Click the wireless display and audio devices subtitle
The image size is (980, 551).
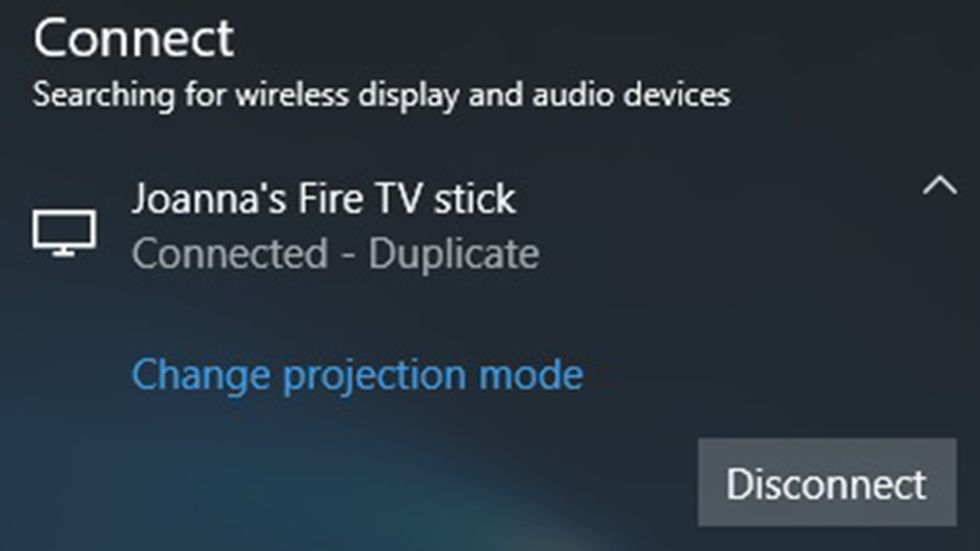(382, 95)
